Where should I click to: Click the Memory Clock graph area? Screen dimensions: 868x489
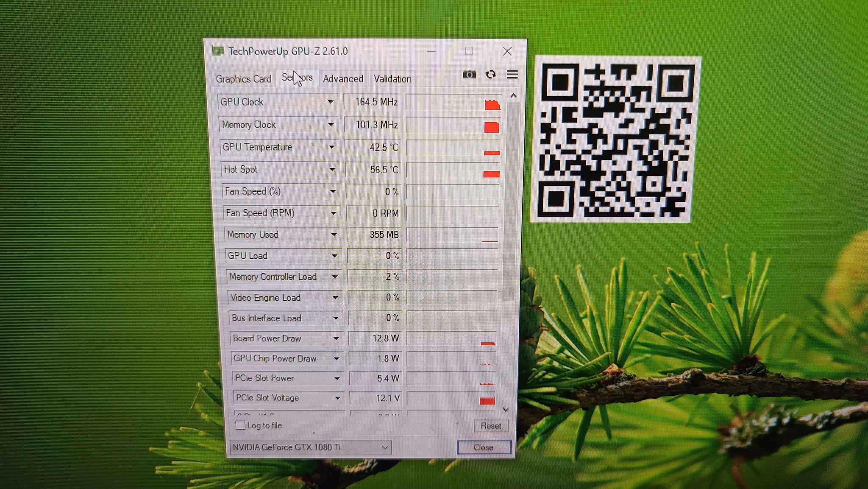453,125
